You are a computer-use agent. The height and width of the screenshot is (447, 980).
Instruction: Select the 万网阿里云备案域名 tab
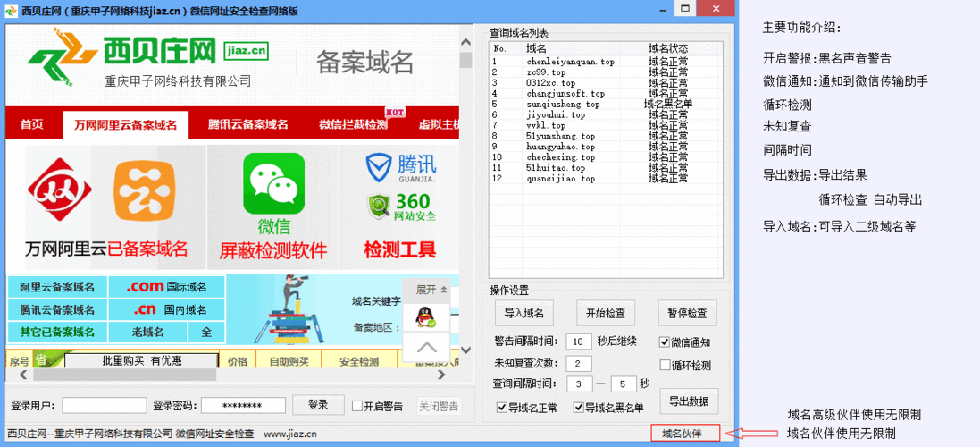(x=126, y=124)
